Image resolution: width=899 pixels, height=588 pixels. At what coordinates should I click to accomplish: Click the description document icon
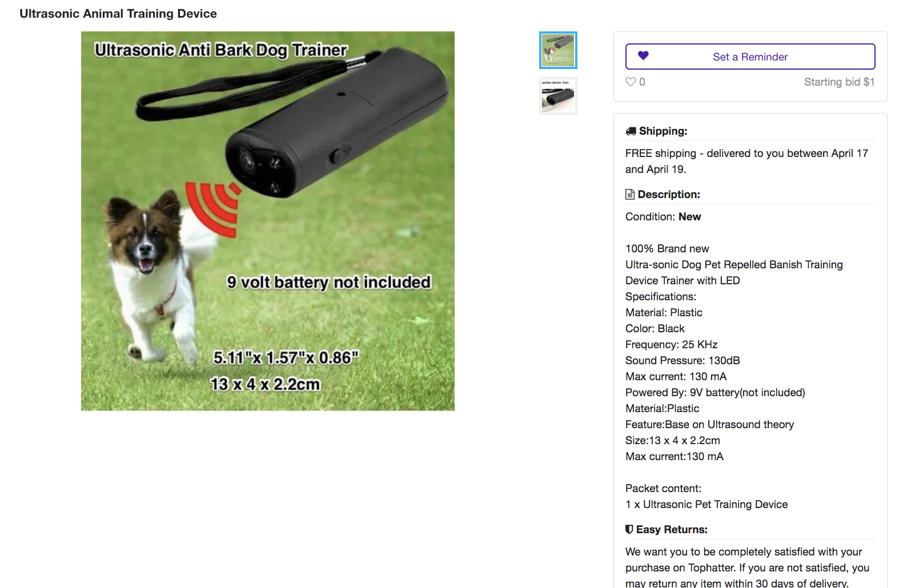pyautogui.click(x=630, y=194)
